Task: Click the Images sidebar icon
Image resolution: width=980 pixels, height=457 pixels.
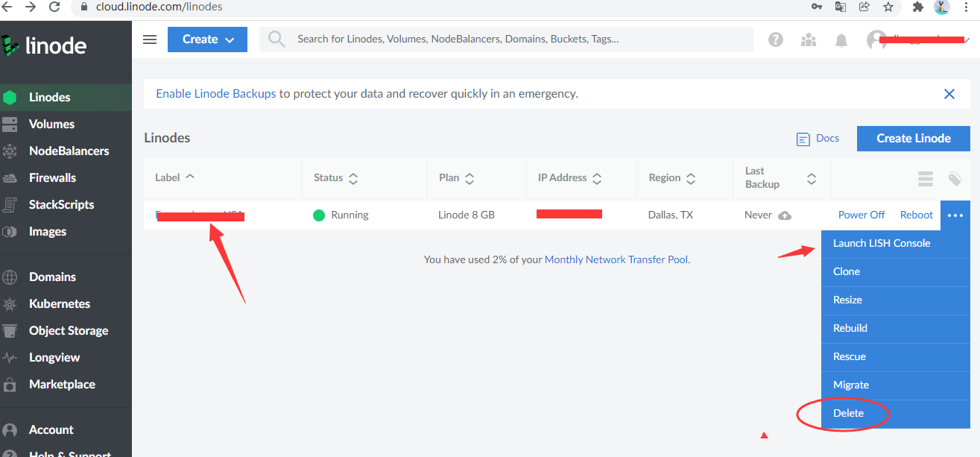Action: click(10, 231)
